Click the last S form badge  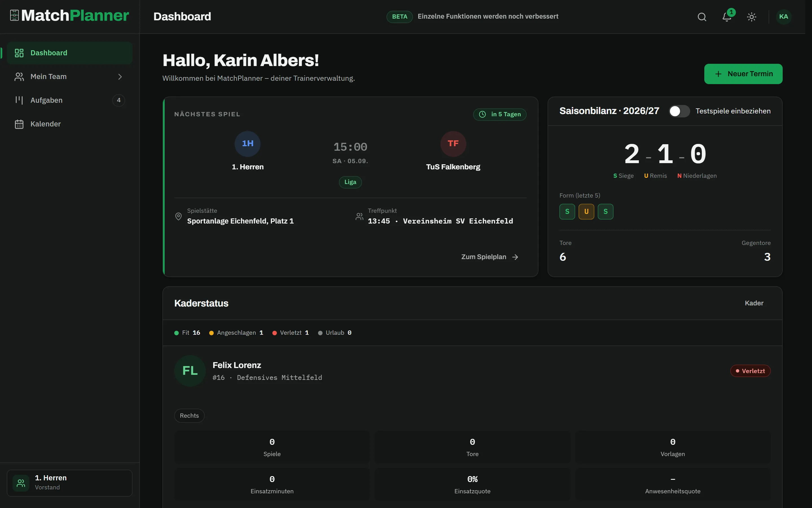pyautogui.click(x=605, y=212)
